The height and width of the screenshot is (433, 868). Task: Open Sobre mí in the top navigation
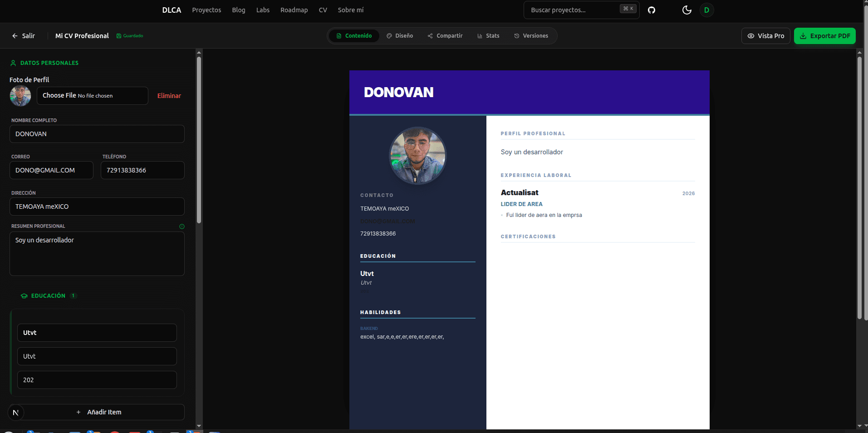click(x=351, y=10)
